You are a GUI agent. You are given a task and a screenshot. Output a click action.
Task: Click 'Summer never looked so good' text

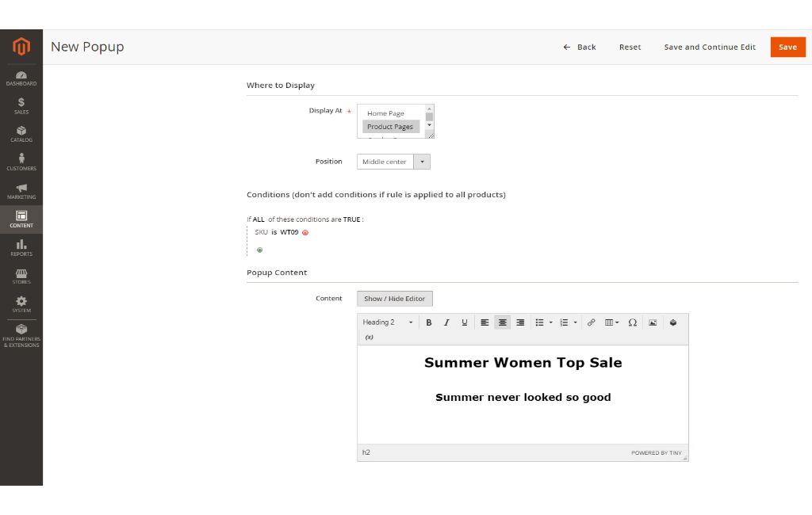coord(523,397)
